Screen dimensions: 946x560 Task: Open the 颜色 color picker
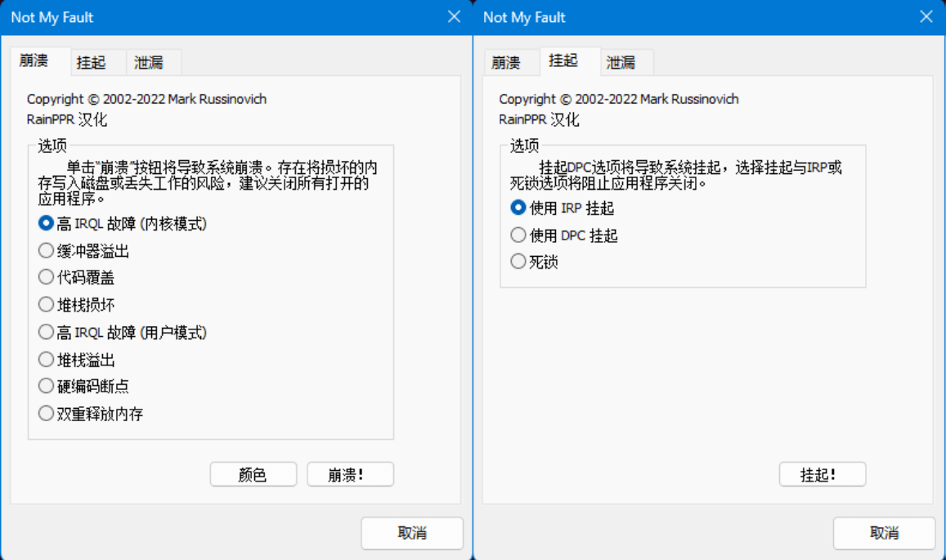(x=253, y=474)
